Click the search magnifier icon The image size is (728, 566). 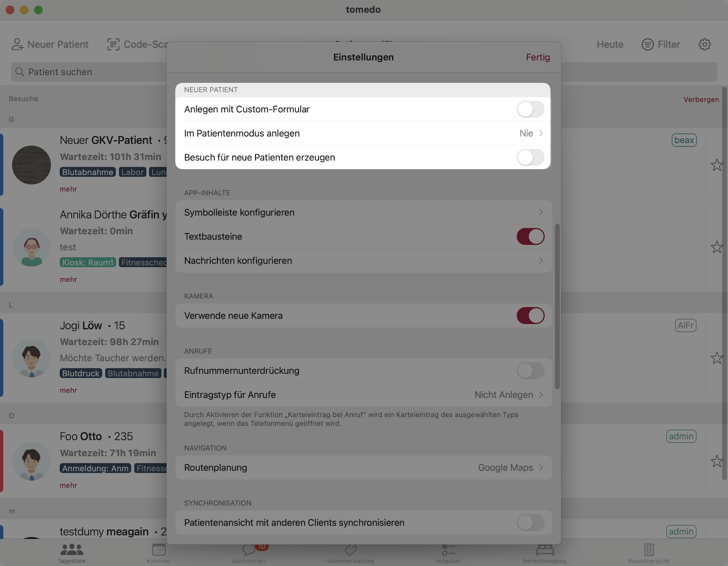point(20,72)
